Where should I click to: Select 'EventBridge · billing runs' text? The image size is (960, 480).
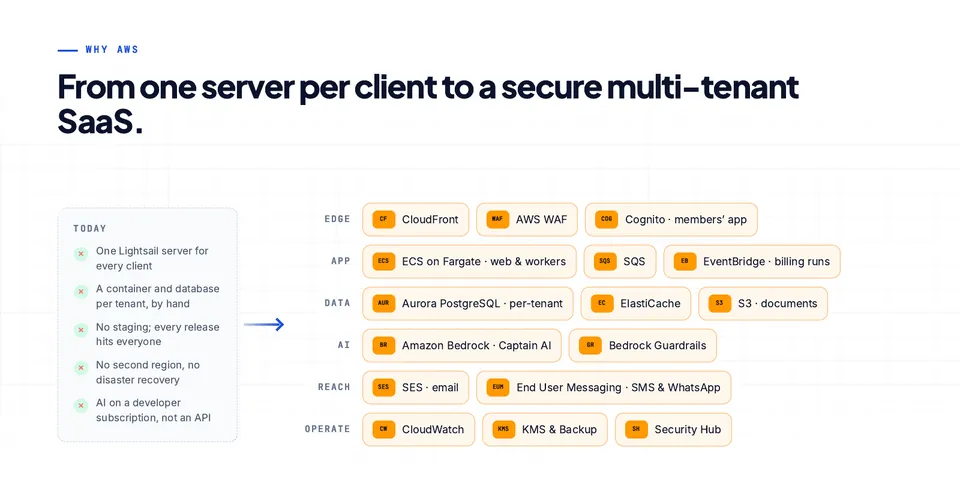click(x=767, y=261)
